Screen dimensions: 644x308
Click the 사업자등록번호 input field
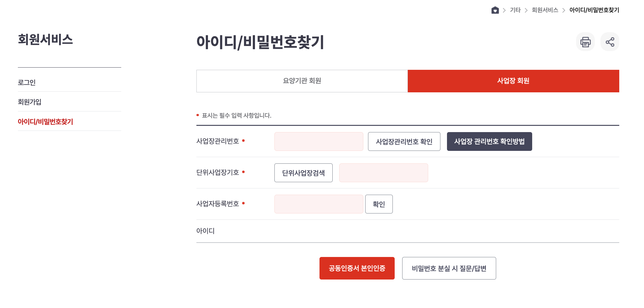pyautogui.click(x=319, y=204)
